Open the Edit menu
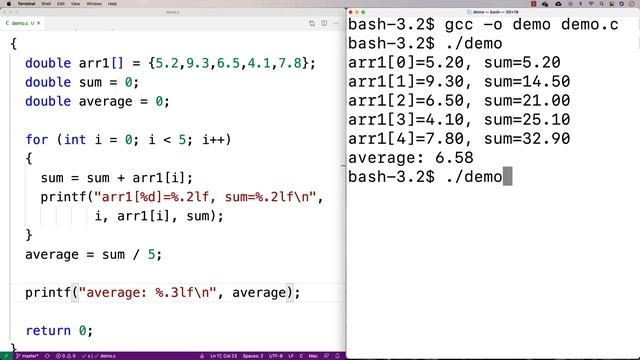This screenshot has width=640, height=360. [x=61, y=4]
